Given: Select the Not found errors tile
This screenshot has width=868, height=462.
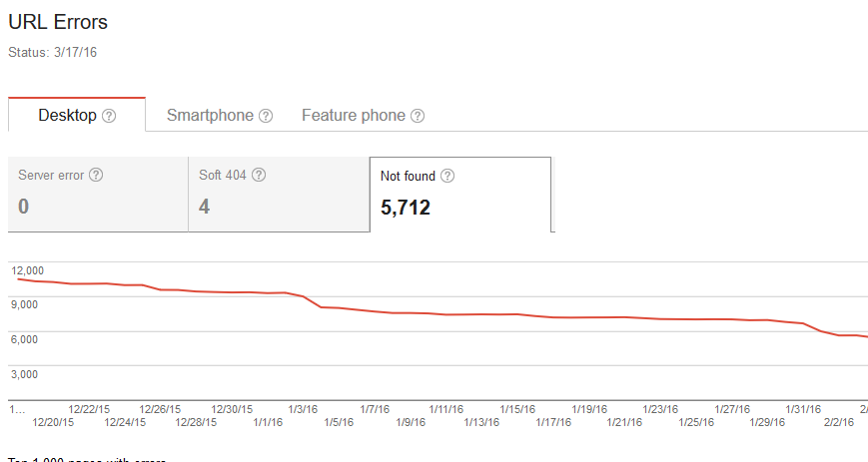Looking at the screenshot, I should pos(460,194).
